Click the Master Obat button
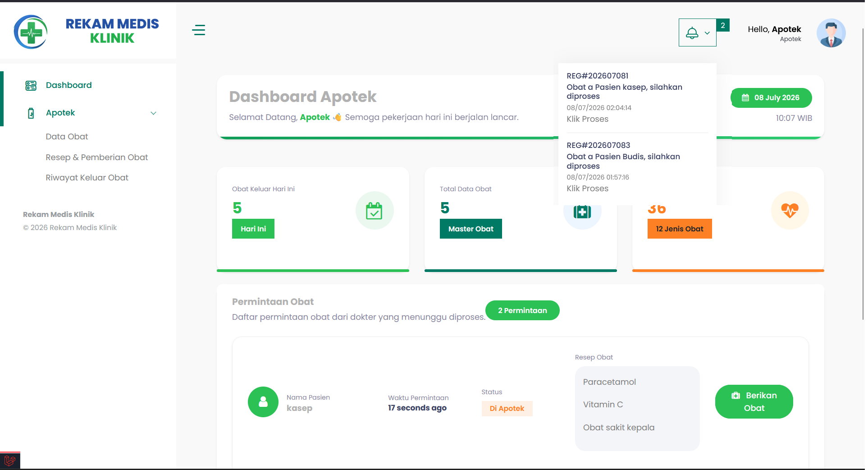 471,229
